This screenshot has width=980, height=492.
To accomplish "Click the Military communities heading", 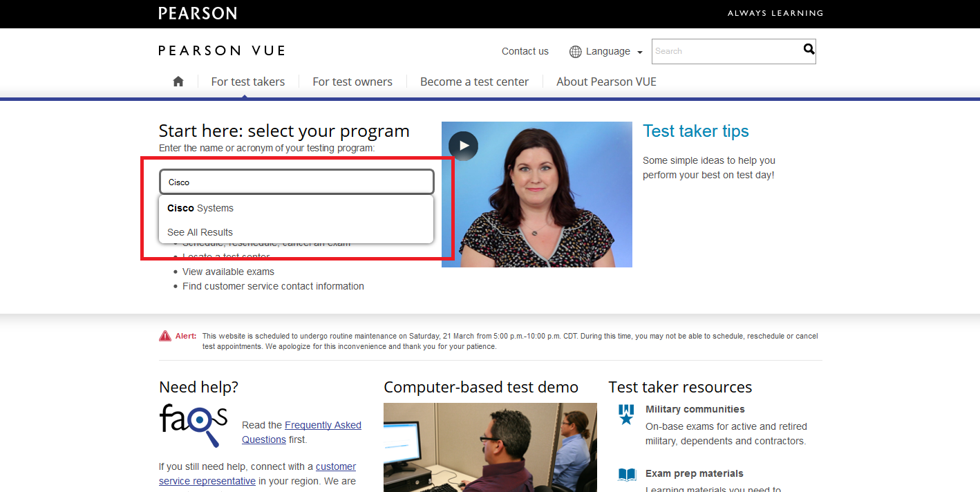I will pos(695,409).
